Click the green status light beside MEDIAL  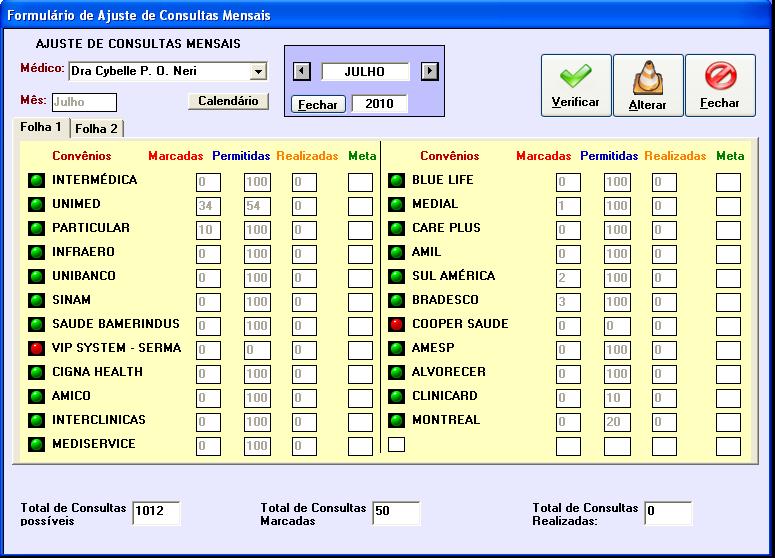(x=396, y=204)
